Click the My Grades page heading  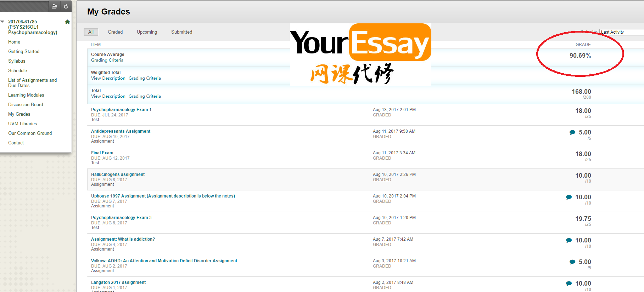pyautogui.click(x=108, y=12)
